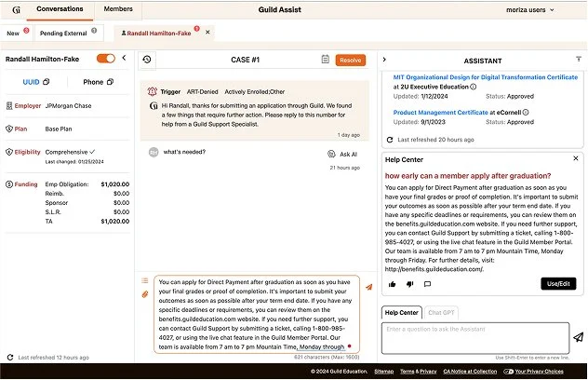Copy the member UUID

(x=47, y=82)
